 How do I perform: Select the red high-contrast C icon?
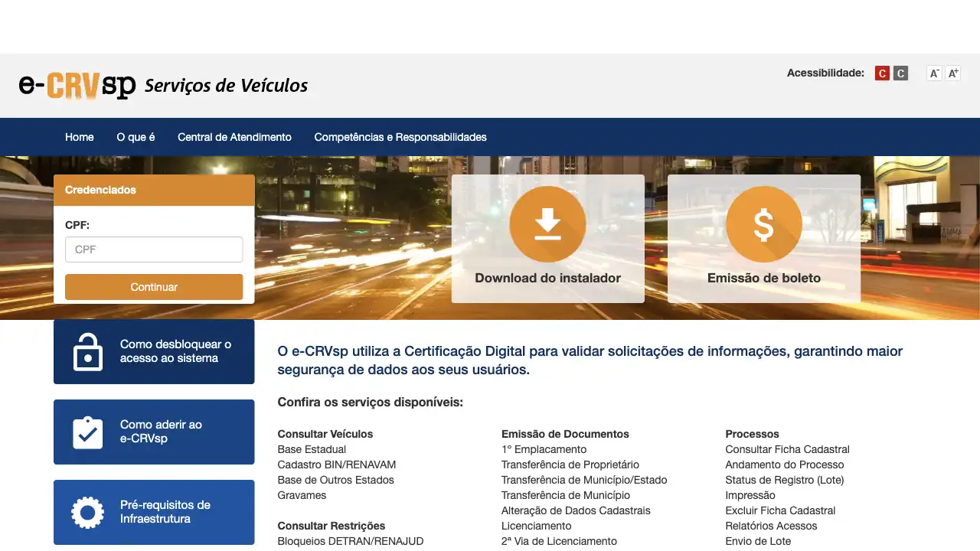(882, 73)
